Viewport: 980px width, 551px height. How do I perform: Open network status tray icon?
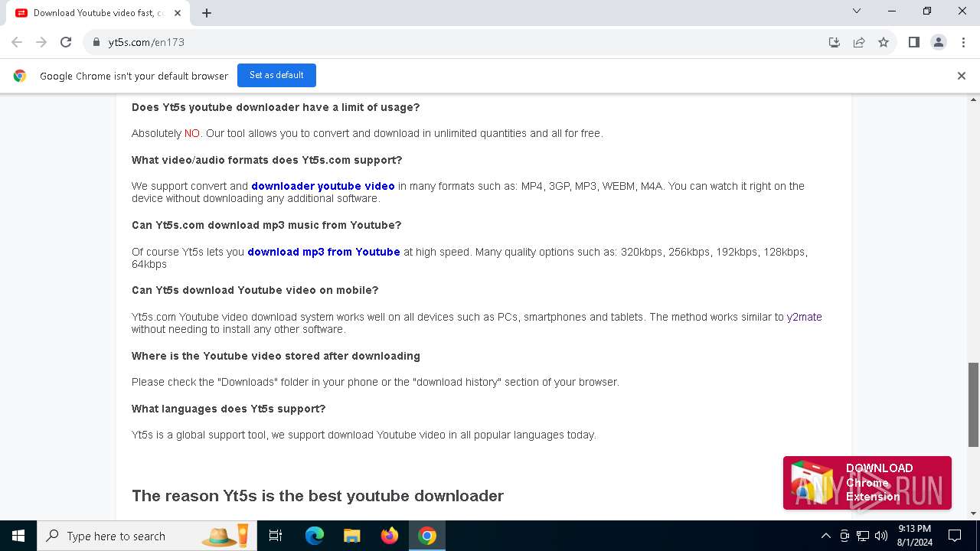coord(863,536)
